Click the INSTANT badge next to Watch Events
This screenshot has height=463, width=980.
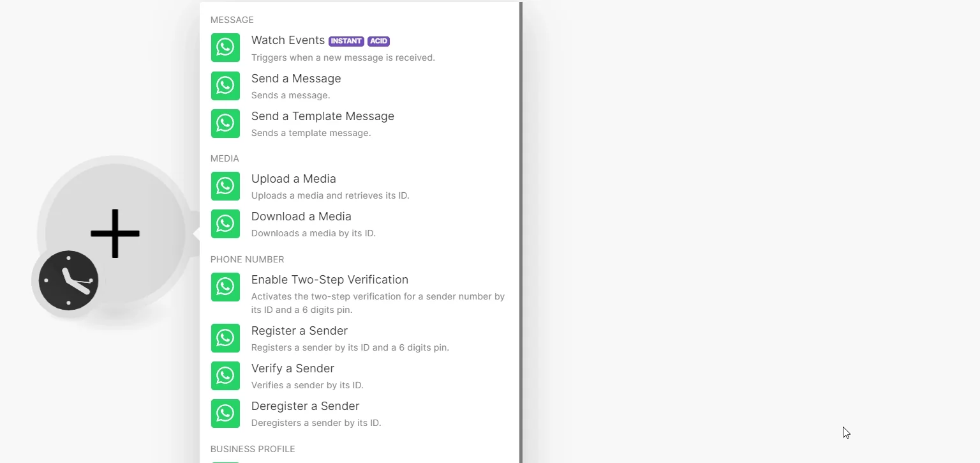pyautogui.click(x=346, y=41)
